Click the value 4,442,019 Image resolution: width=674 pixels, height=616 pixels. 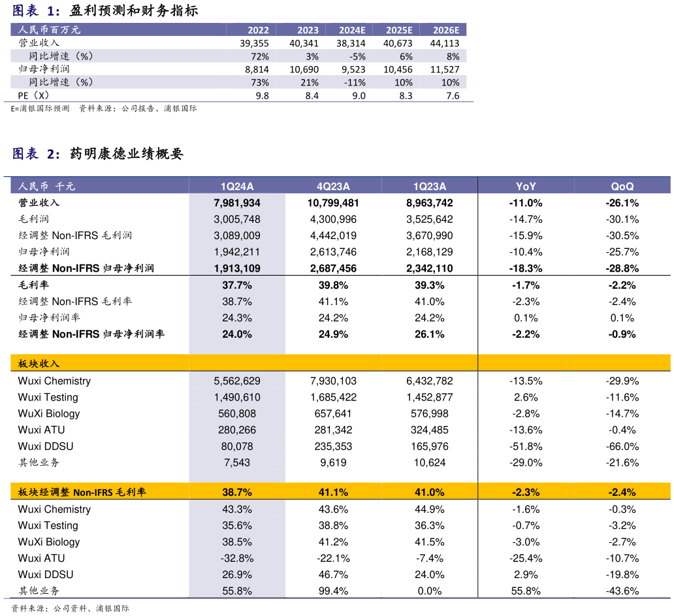(x=333, y=236)
